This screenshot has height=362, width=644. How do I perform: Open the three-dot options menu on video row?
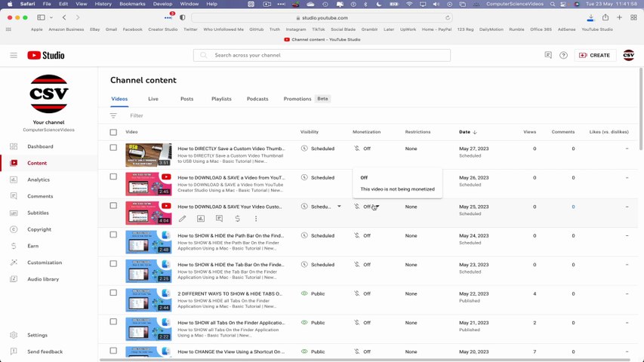[x=256, y=219]
